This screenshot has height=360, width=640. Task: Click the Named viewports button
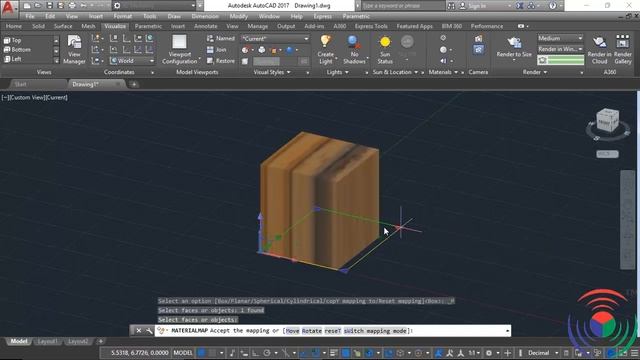click(221, 38)
